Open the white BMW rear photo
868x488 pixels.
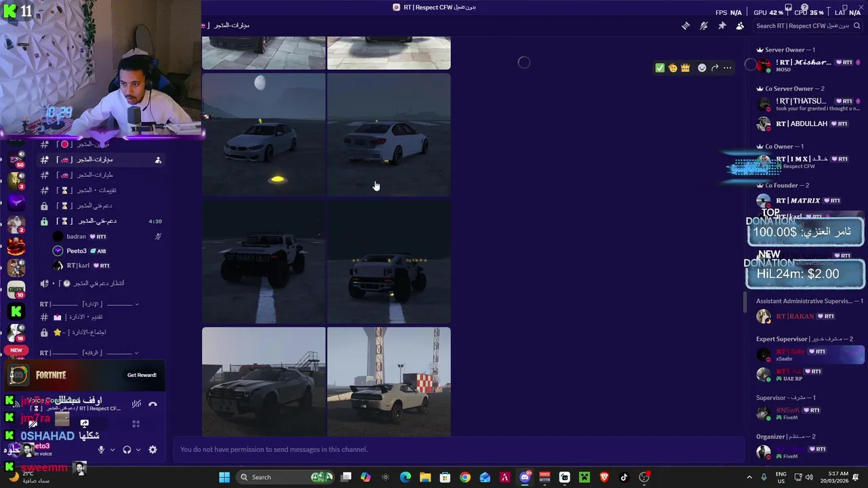coord(389,135)
